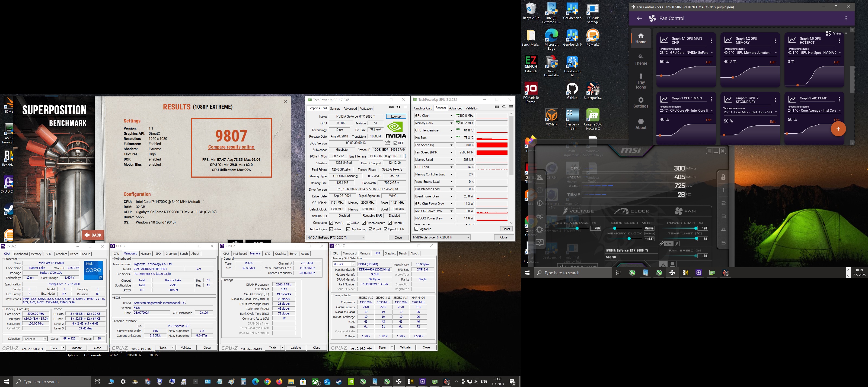868x387 pixels.
Task: Switch to the Bench tab in CPU-Z CPU window
Action: 74,254
